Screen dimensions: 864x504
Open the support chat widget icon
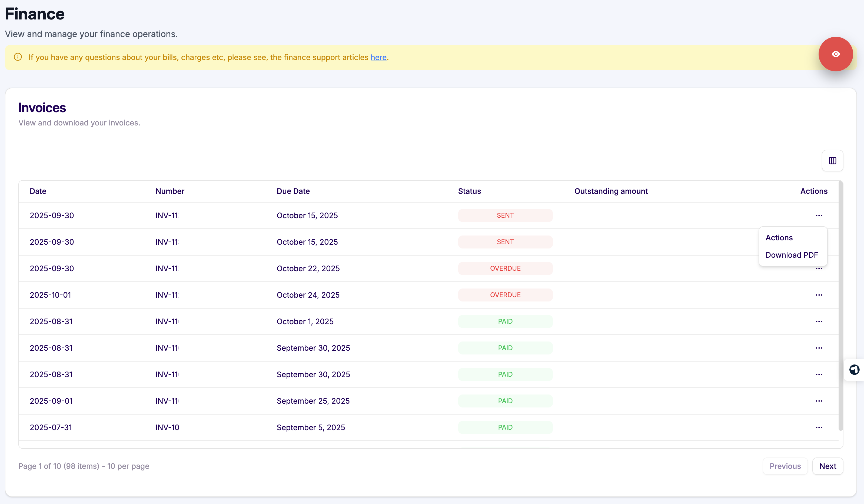(x=854, y=370)
